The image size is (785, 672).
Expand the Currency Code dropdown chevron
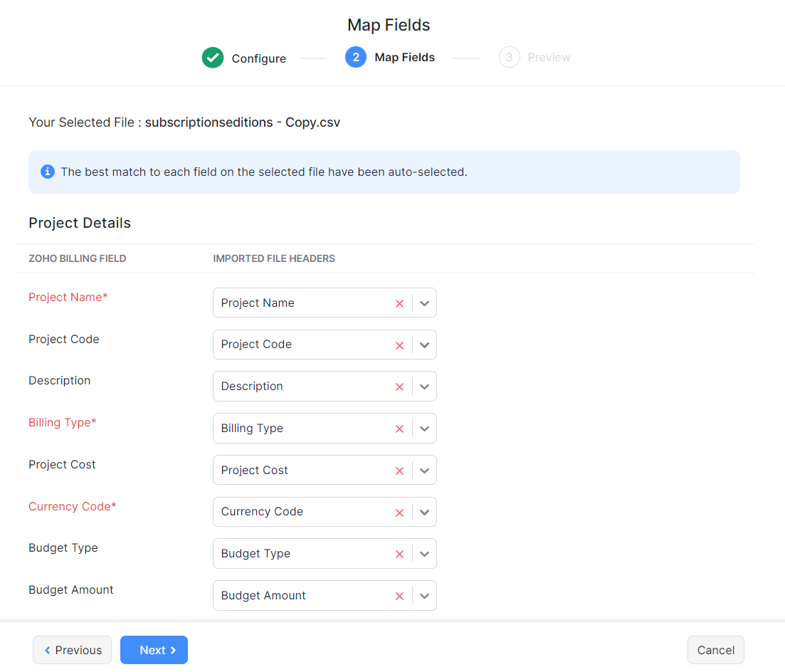coord(425,513)
